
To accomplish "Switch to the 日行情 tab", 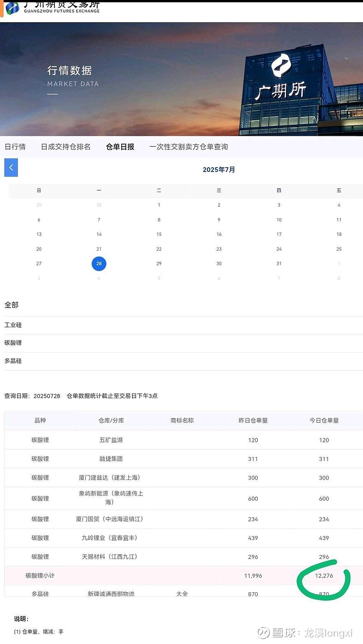I will pos(15,146).
